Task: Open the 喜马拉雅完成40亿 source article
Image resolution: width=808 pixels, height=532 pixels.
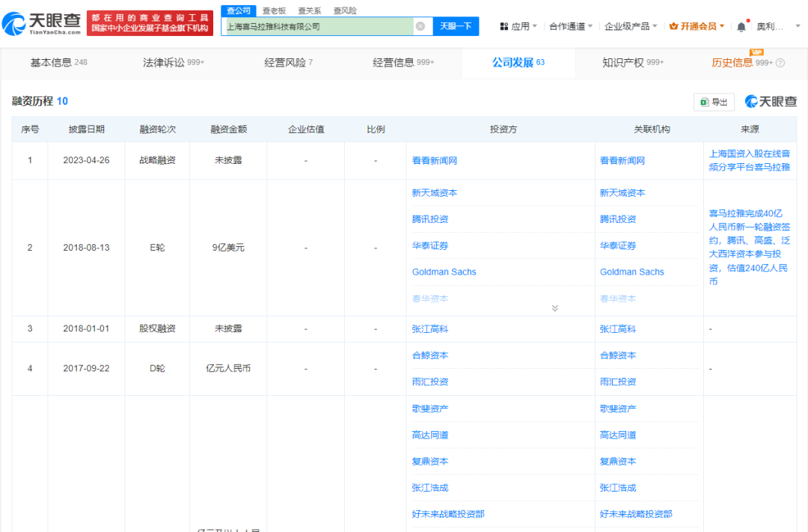Action: 749,248
